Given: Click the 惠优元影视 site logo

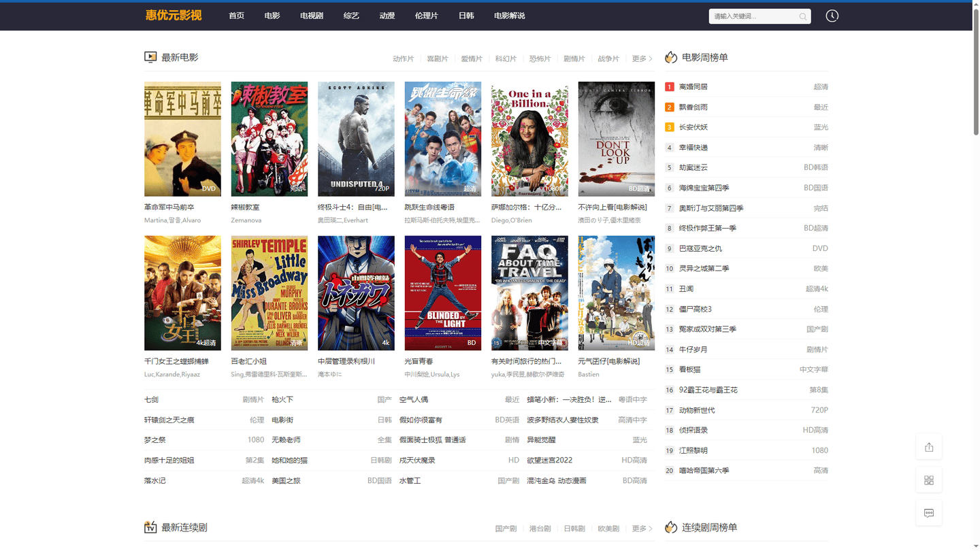Looking at the screenshot, I should [x=174, y=15].
